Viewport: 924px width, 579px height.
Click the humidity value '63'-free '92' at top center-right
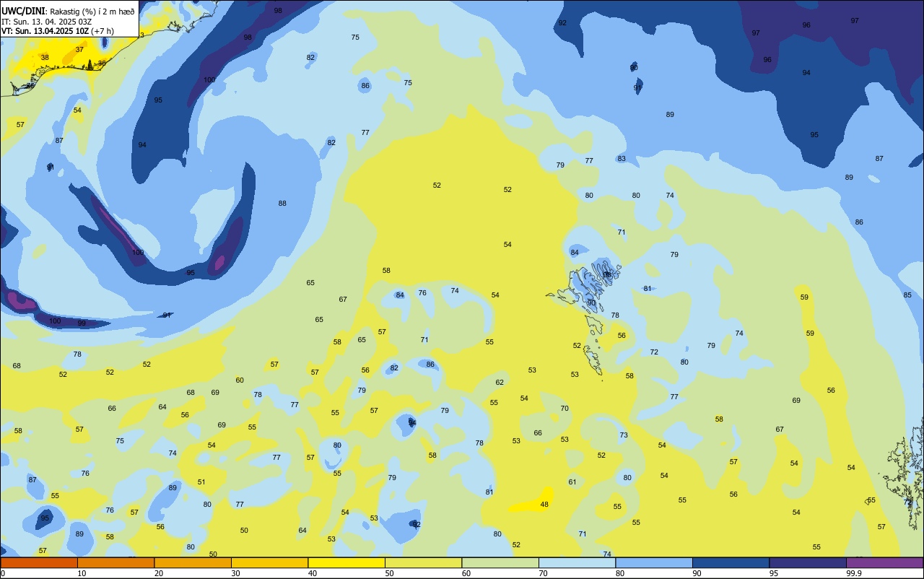(562, 22)
